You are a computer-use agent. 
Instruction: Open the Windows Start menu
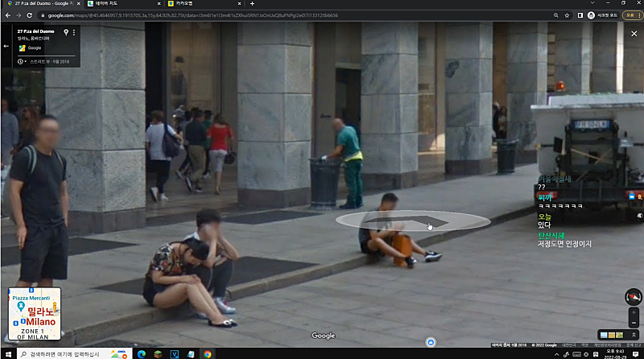tap(8, 354)
